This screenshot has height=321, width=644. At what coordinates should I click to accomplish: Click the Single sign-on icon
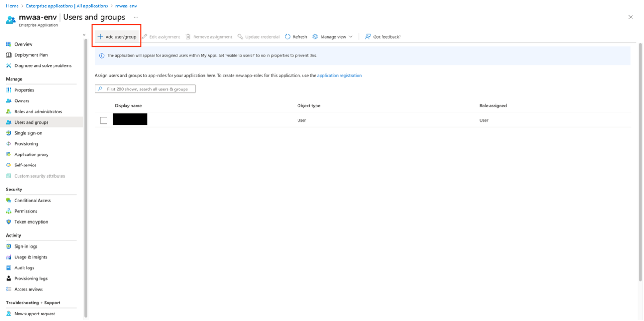(8, 133)
